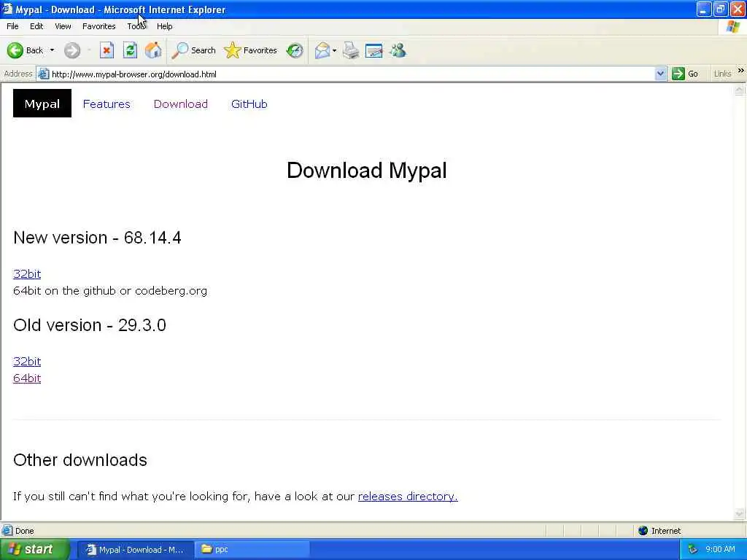This screenshot has width=747, height=560.
Task: Click the address bar URL field
Action: click(352, 74)
